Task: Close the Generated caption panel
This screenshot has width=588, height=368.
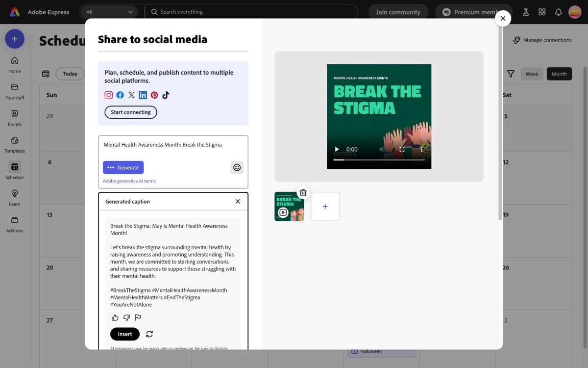Action: (x=238, y=202)
